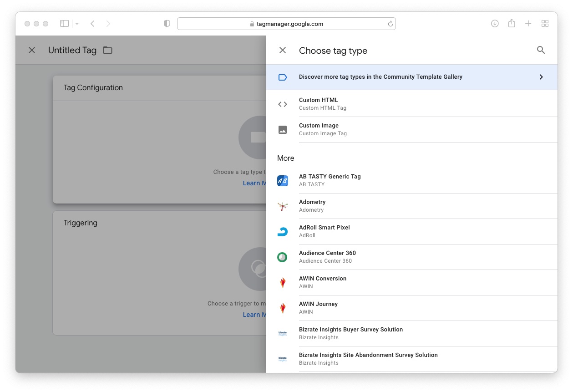573x392 pixels.
Task: Open Learn More link in Triggering
Action: [254, 315]
